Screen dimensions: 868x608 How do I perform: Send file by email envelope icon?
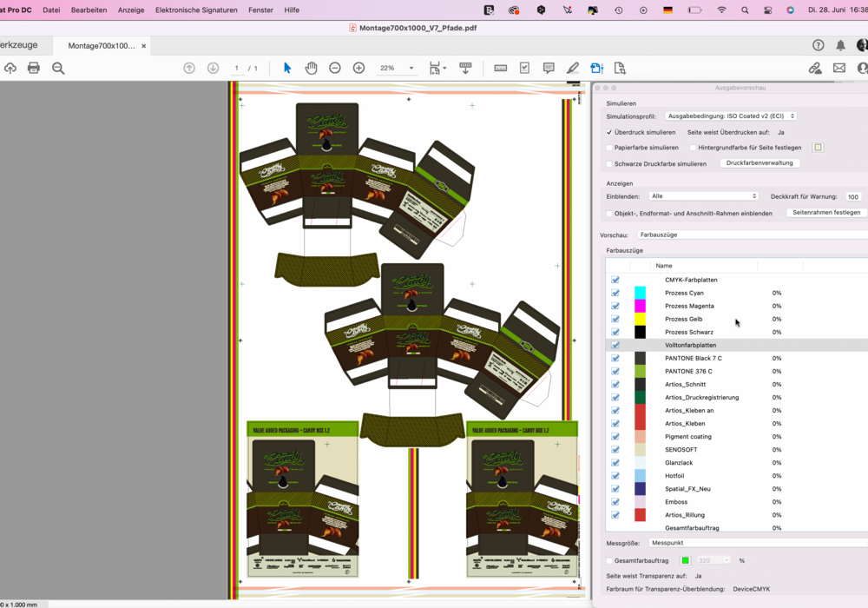(839, 68)
